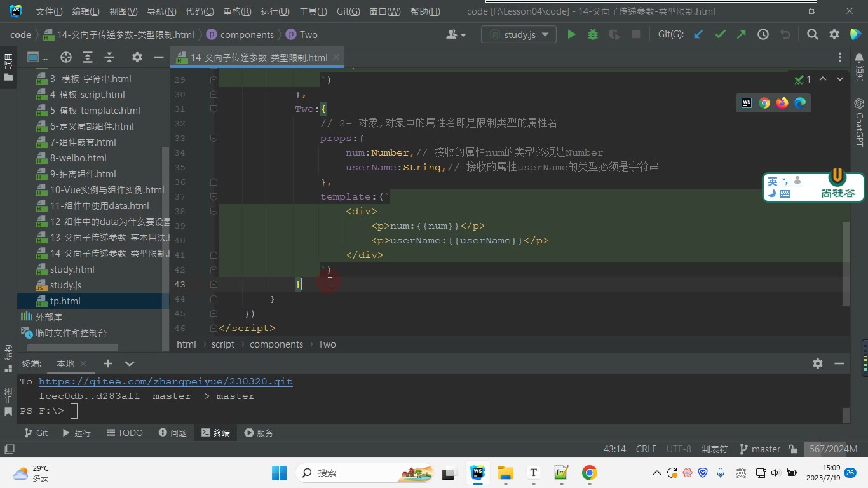Preview the page in Chrome browser icon
868x488 pixels.
pyautogui.click(x=764, y=103)
